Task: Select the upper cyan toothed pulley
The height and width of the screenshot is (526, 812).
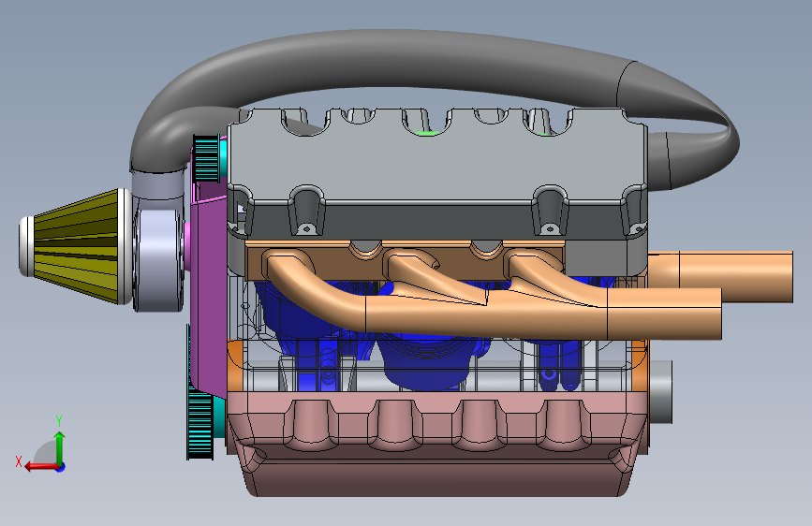Action: 206,158
